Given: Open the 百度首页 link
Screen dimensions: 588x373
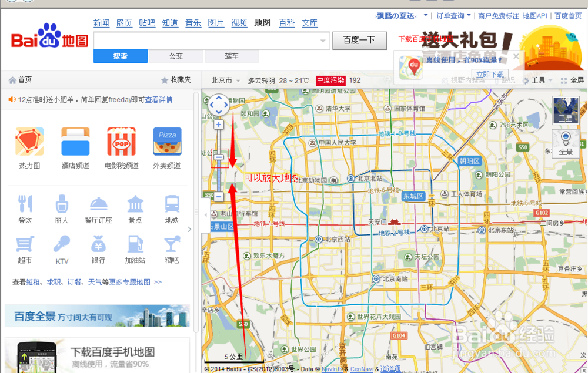Looking at the screenshot, I should click(568, 16).
